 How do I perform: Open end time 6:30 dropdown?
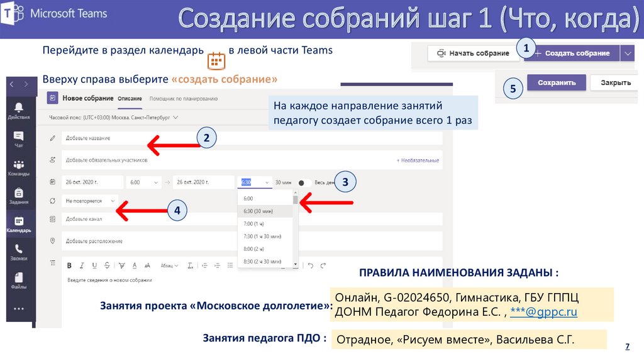coord(255,182)
